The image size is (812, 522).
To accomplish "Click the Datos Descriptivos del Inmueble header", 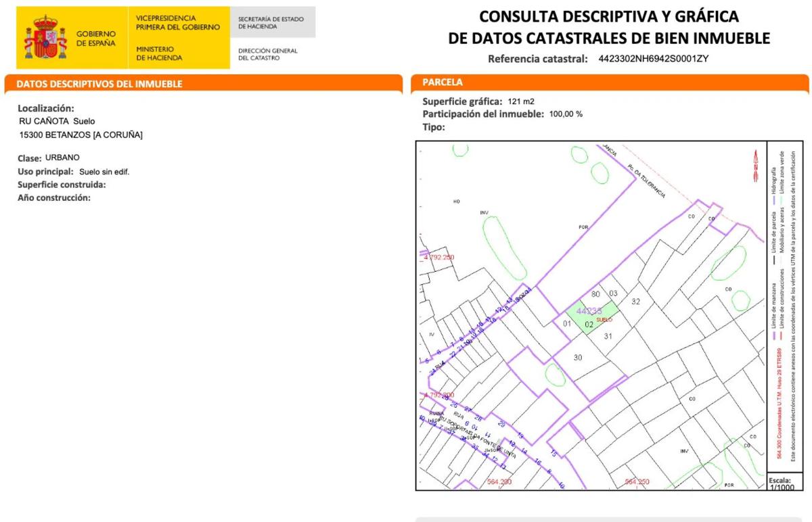I will click(99, 85).
